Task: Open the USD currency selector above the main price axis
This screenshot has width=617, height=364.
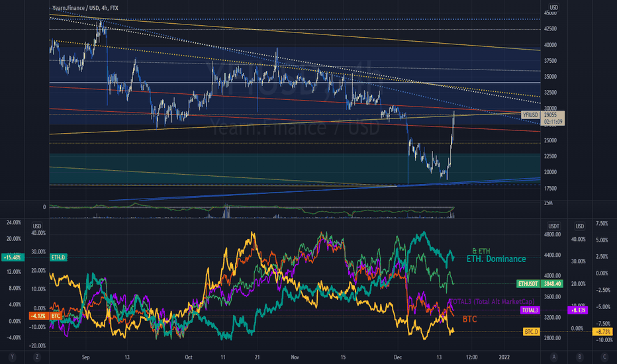Action: [553, 7]
